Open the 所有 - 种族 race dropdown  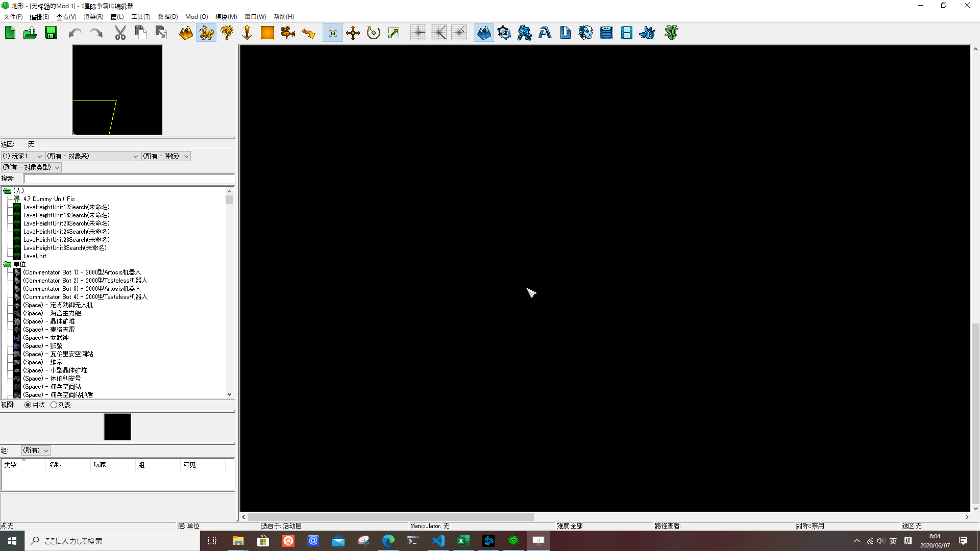[166, 156]
